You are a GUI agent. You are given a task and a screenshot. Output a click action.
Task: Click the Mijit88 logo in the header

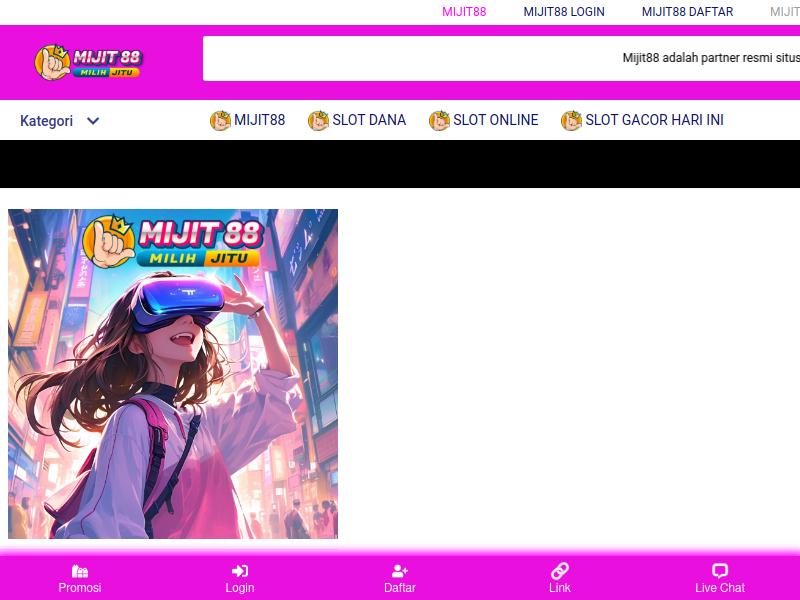click(x=89, y=62)
